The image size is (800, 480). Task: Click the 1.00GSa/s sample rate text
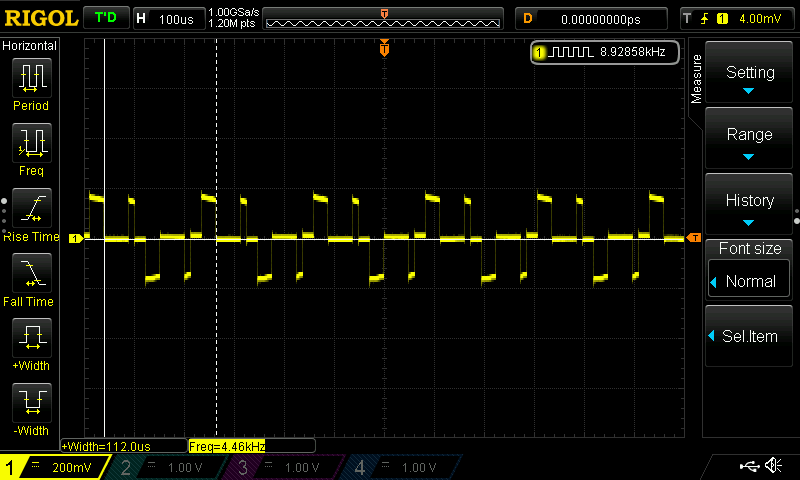tap(234, 12)
